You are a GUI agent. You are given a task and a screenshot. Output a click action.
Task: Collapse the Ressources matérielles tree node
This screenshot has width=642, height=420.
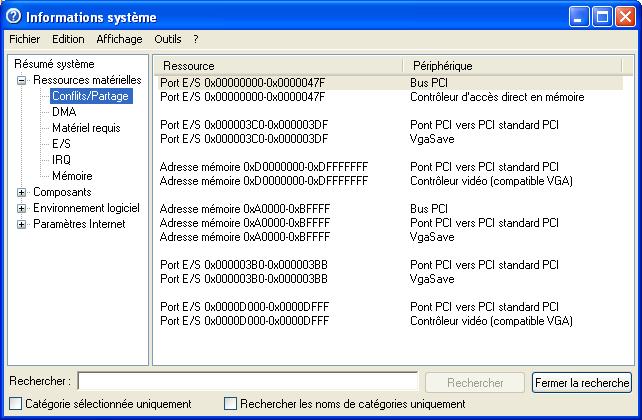coord(22,80)
